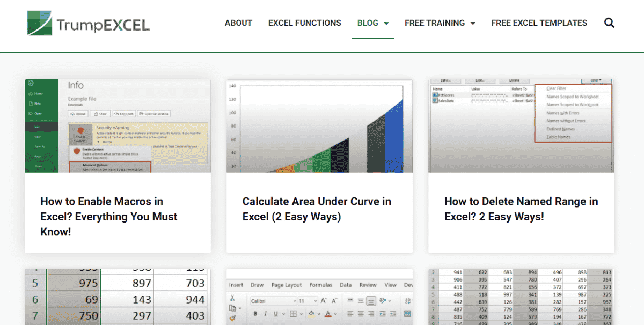This screenshot has height=325, width=644.
Task: Toggle Italic formatting in the ribbon
Action: tap(265, 313)
